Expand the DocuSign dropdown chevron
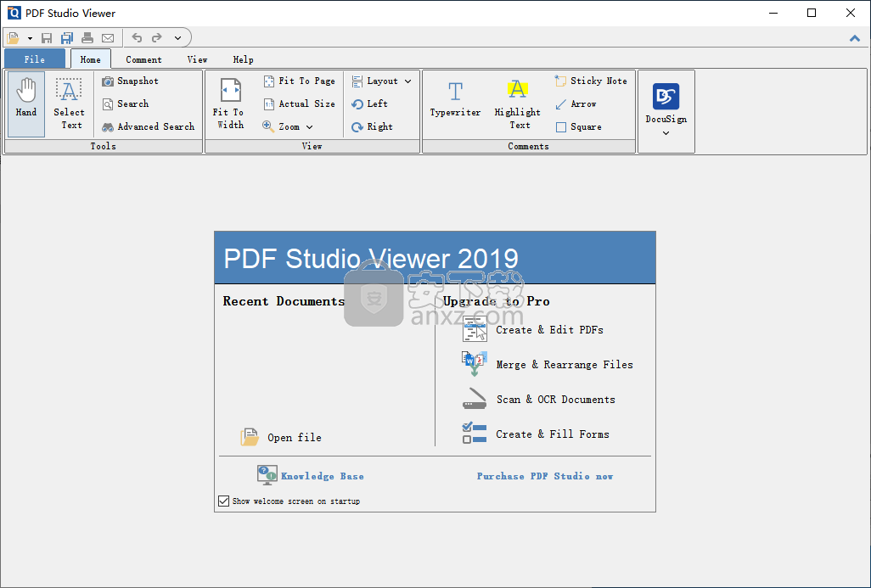 click(x=666, y=133)
